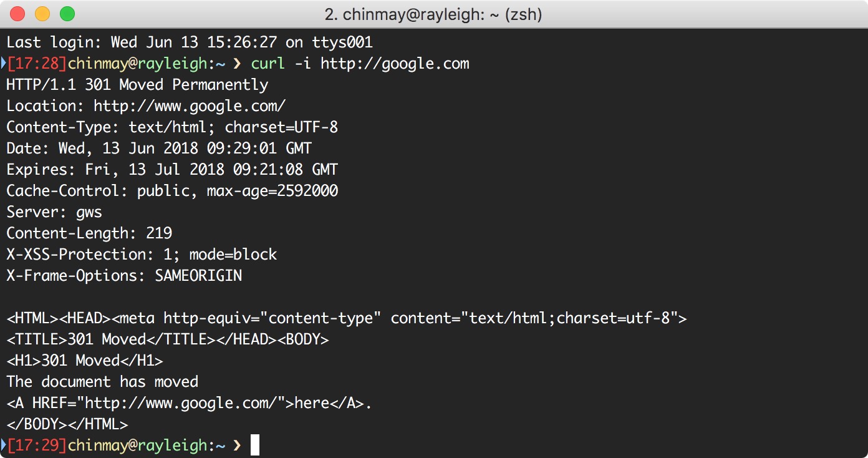This screenshot has height=458, width=868.
Task: Click the http://google.com URL in the curl command
Action: 395,64
